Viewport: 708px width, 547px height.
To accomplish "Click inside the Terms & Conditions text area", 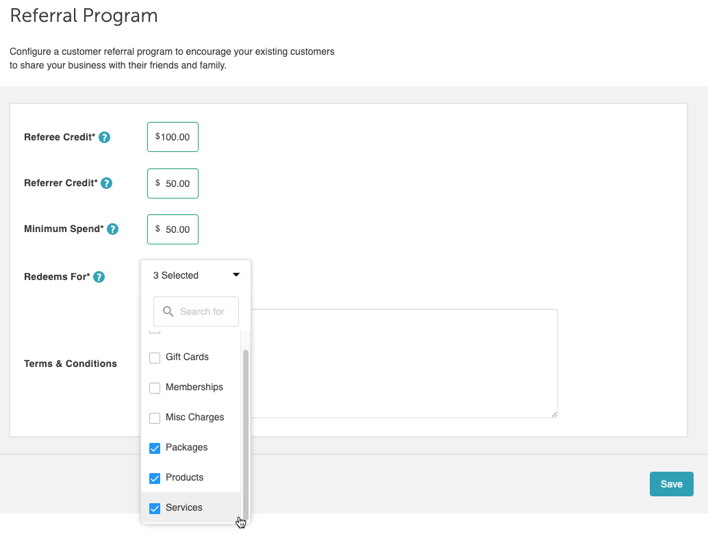I will click(x=404, y=364).
